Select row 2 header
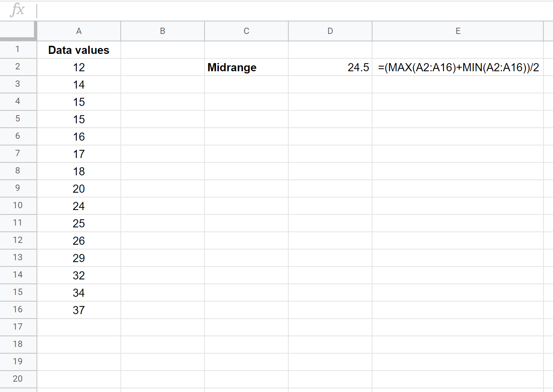 (18, 67)
